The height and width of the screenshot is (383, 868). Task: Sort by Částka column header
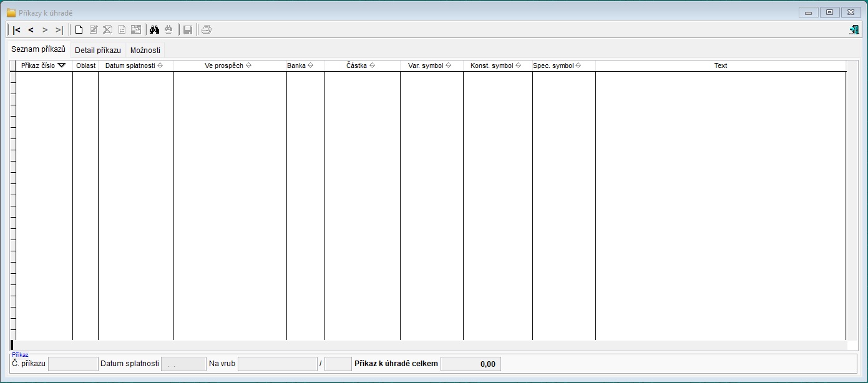363,65
